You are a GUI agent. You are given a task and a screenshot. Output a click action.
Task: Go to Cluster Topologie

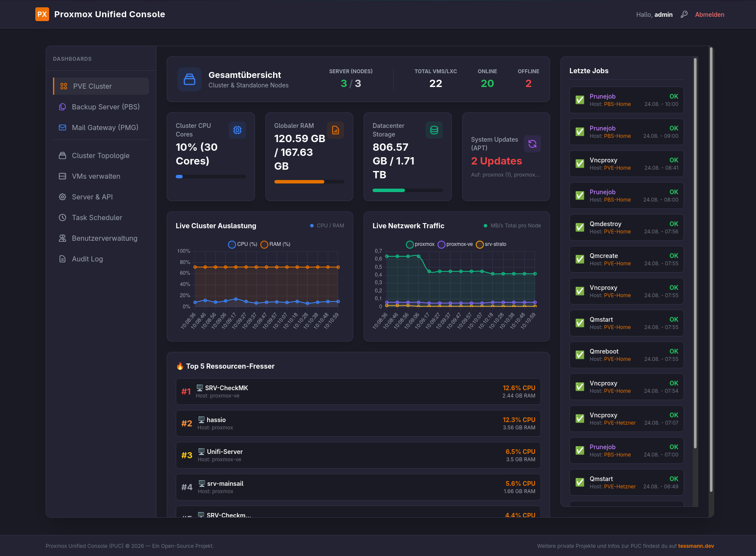click(x=101, y=155)
